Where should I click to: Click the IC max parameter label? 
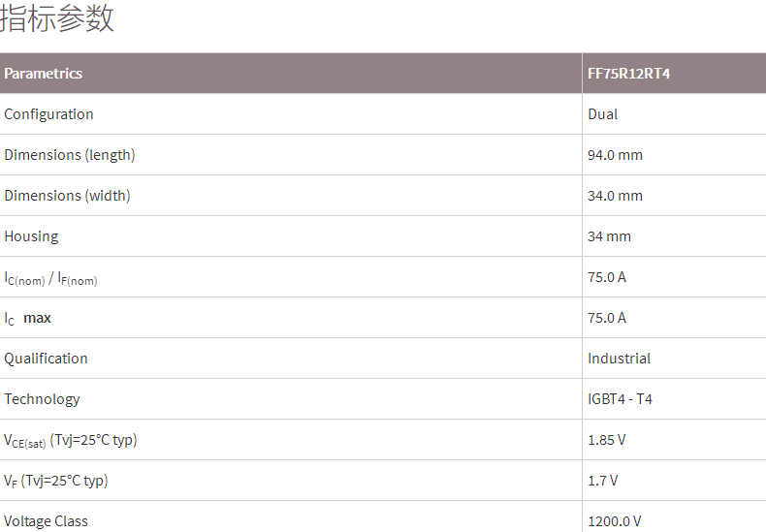click(28, 318)
